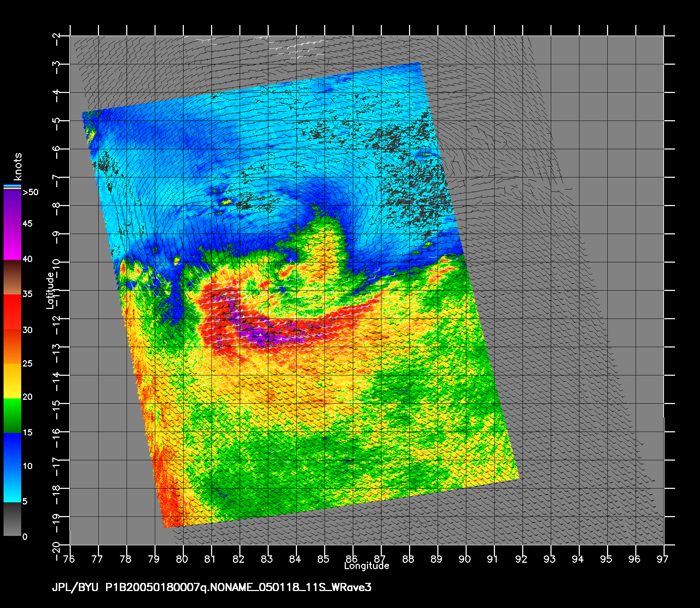Image resolution: width=700 pixels, height=608 pixels.
Task: Click the "88" longitude tick label
Action: (408, 559)
